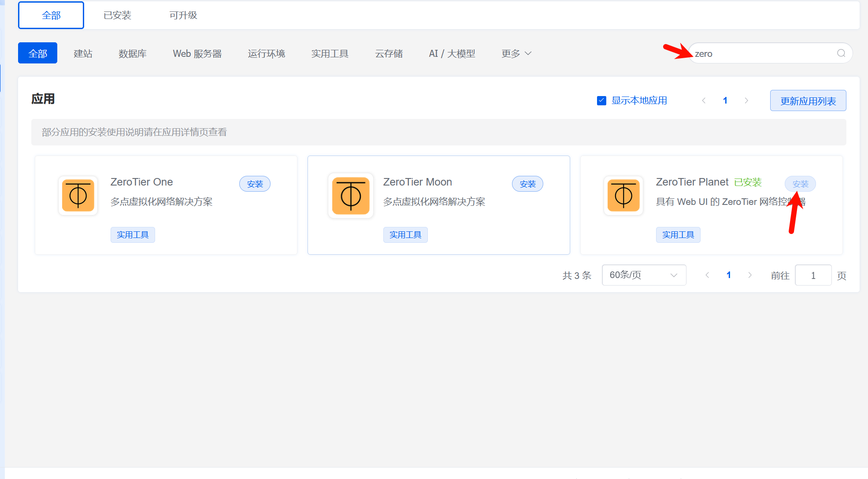The height and width of the screenshot is (479, 868).
Task: Go to next page in top pager
Action: pos(746,100)
